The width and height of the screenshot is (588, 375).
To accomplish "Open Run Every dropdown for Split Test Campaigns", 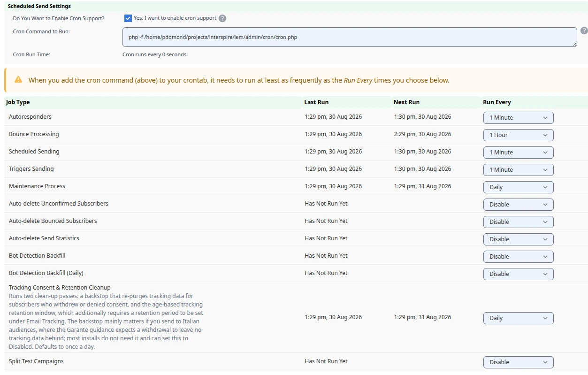I will (x=518, y=362).
